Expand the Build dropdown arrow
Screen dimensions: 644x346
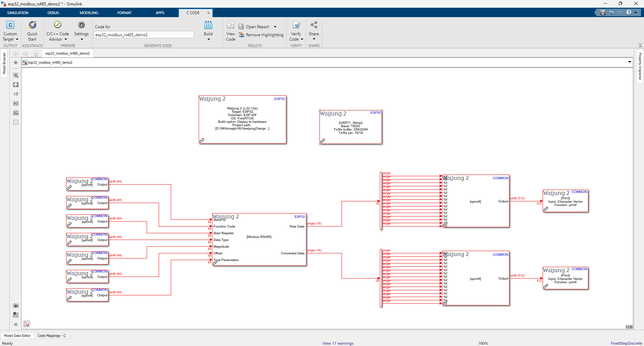click(208, 39)
